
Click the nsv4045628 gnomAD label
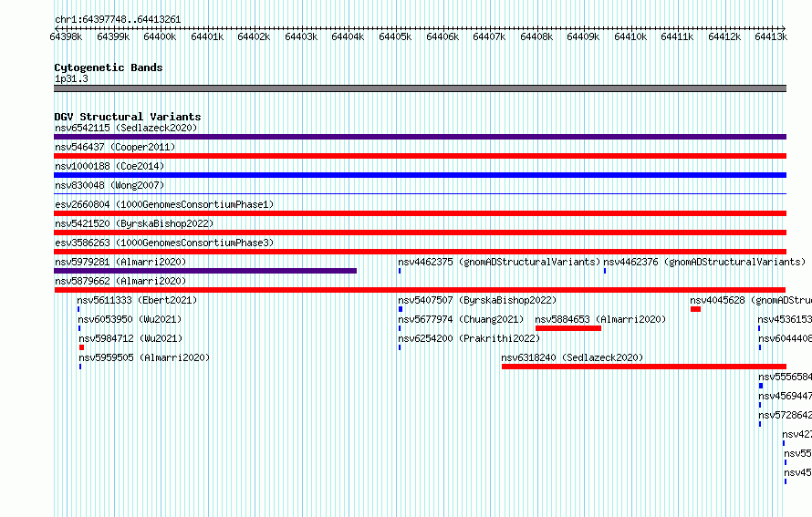click(751, 300)
